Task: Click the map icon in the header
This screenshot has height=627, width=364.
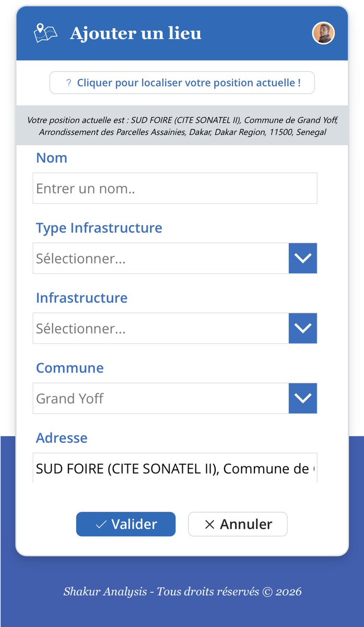Action: [x=45, y=33]
